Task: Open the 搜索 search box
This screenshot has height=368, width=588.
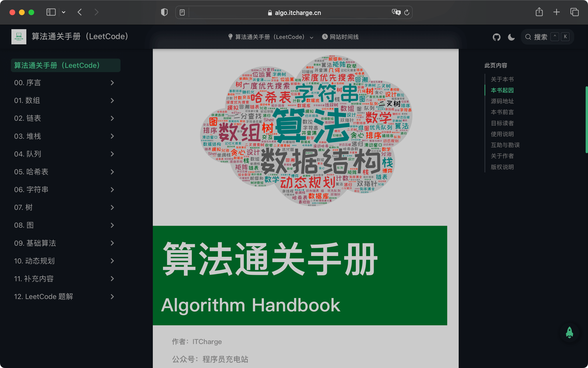Action: 547,37
